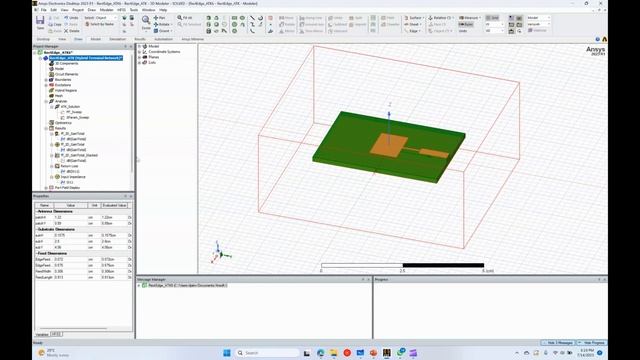The height and width of the screenshot is (360, 640).
Task: Click the HFSS tab under Properties
Action: pos(56,334)
